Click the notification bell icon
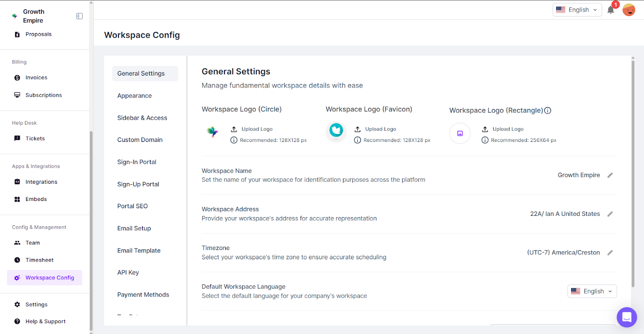This screenshot has width=644, height=334. (x=611, y=10)
